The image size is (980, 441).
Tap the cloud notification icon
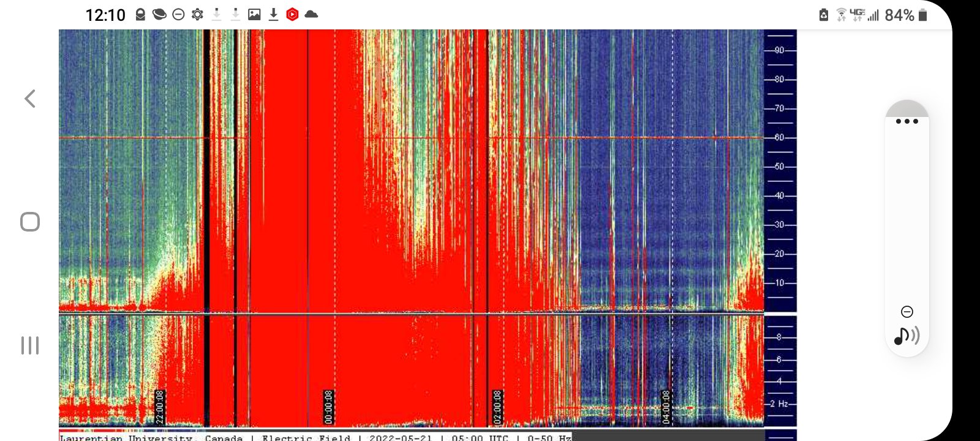(311, 14)
